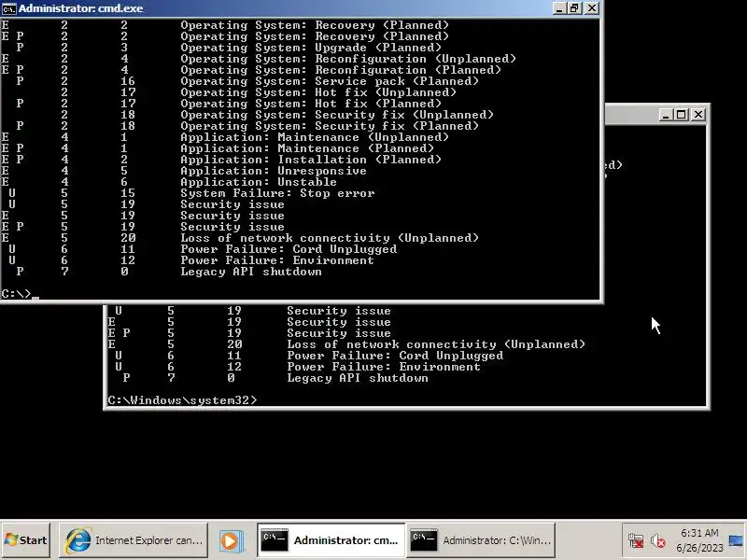The height and width of the screenshot is (560, 747).
Task: Click 'Power Failure: Cord Unplugged' in background window
Action: (395, 356)
